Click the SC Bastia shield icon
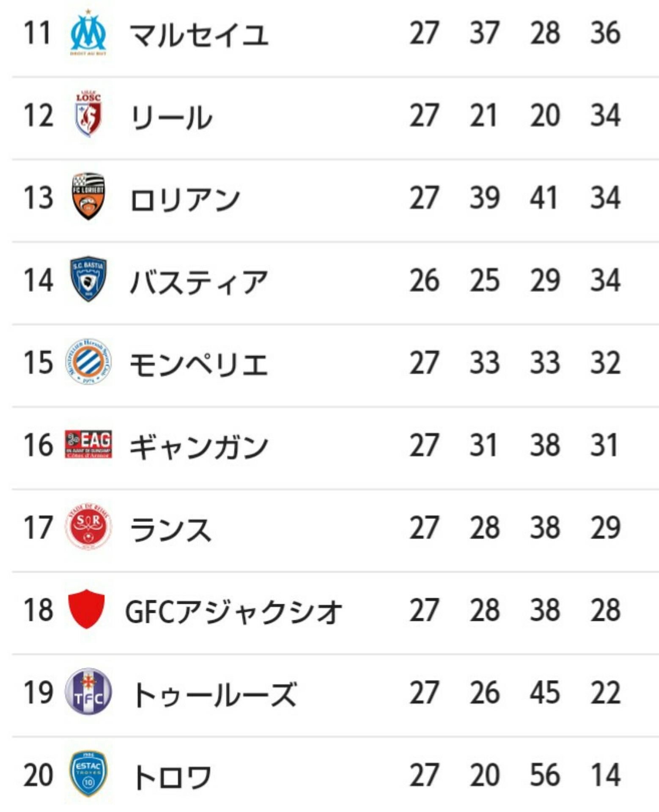This screenshot has height=812, width=659. click(88, 279)
